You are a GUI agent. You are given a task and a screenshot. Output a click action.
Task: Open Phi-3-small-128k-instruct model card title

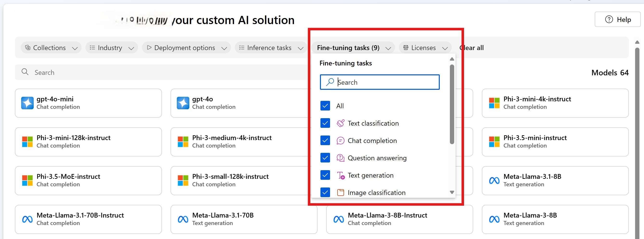230,176
